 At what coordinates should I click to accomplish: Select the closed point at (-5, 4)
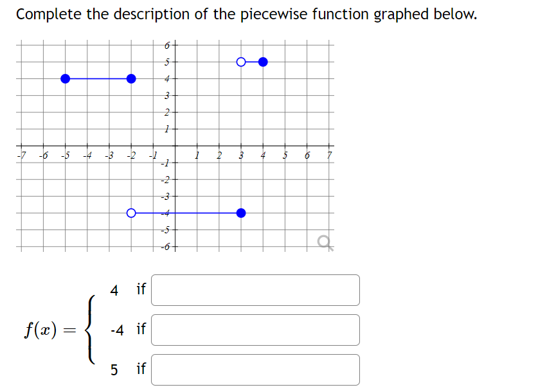65,80
